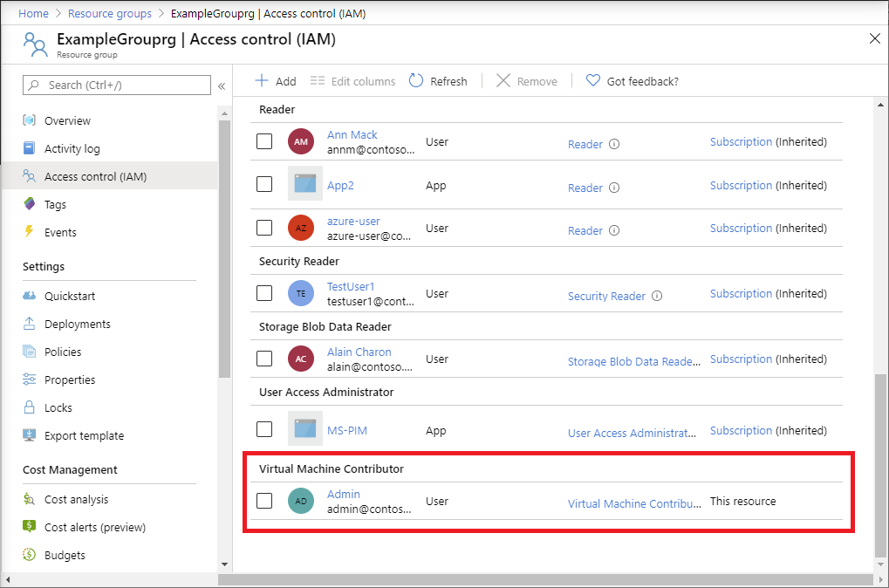Click the horizontal scrollbar at bottom

pos(545,579)
